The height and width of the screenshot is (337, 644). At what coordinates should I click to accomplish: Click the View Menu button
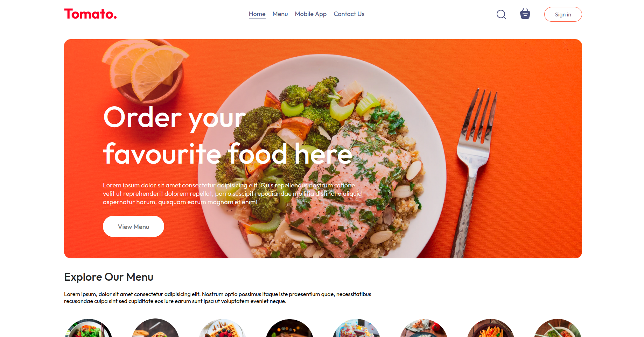click(133, 227)
